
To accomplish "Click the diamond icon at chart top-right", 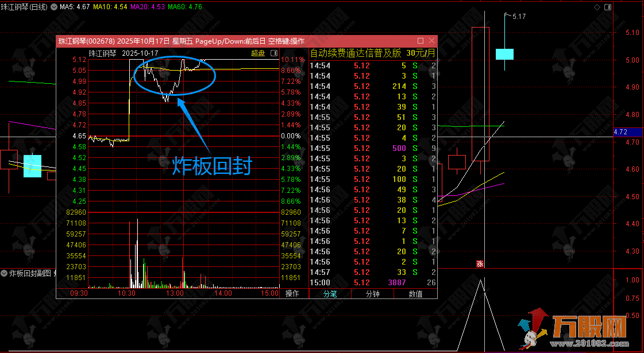I will (x=597, y=7).
